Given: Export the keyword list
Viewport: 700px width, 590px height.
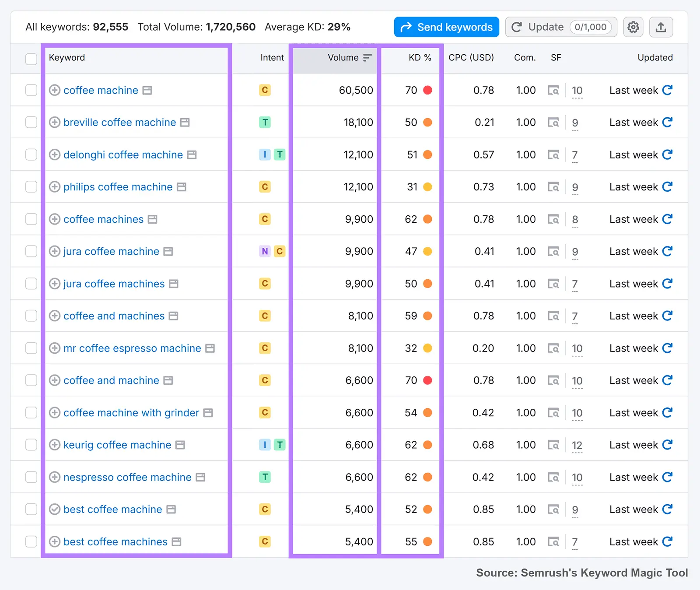Looking at the screenshot, I should tap(661, 27).
